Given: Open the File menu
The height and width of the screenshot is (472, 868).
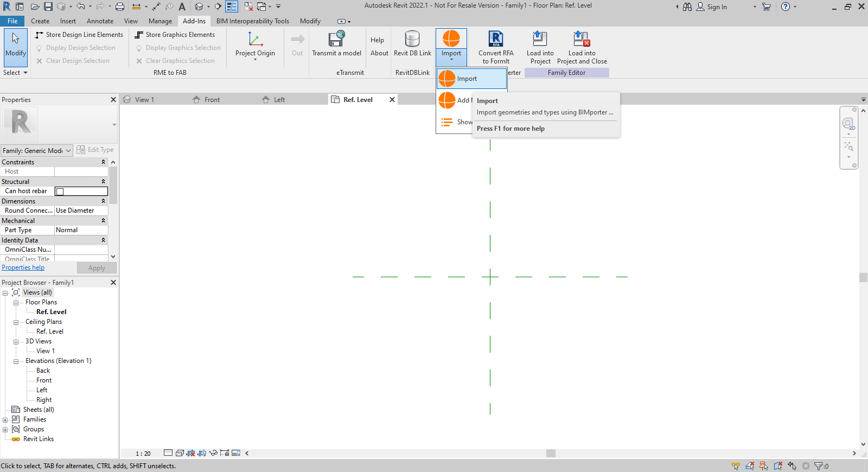Looking at the screenshot, I should click(x=12, y=21).
